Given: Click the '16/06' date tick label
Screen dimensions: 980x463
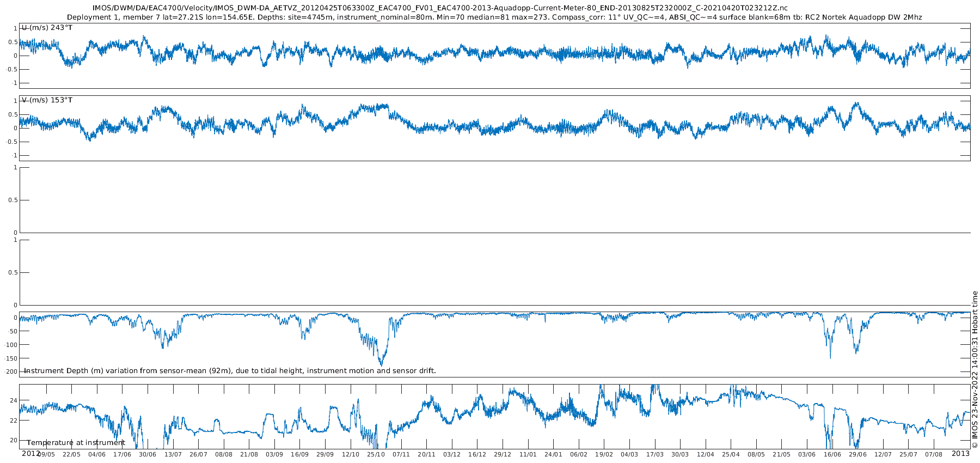Looking at the screenshot, I should [832, 454].
